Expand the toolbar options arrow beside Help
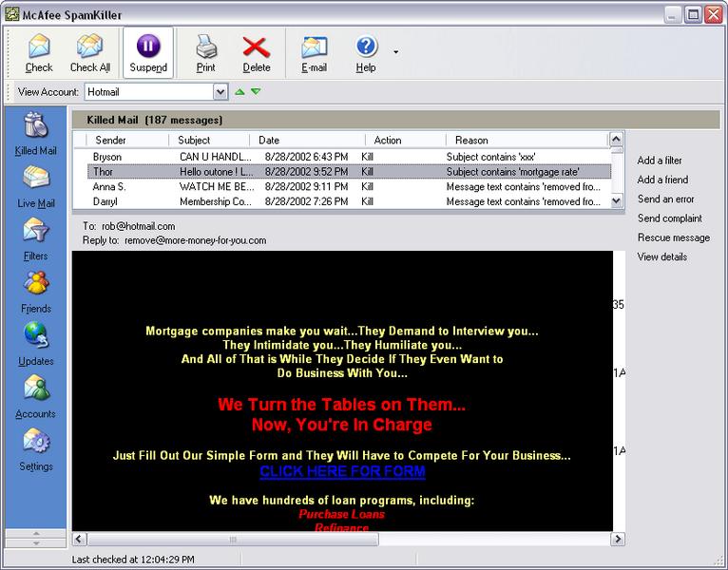 (395, 52)
